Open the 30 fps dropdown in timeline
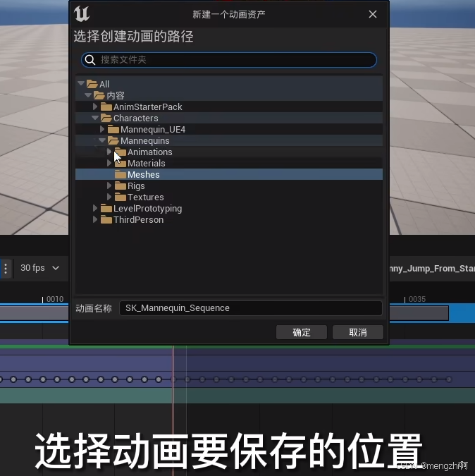 click(x=39, y=268)
